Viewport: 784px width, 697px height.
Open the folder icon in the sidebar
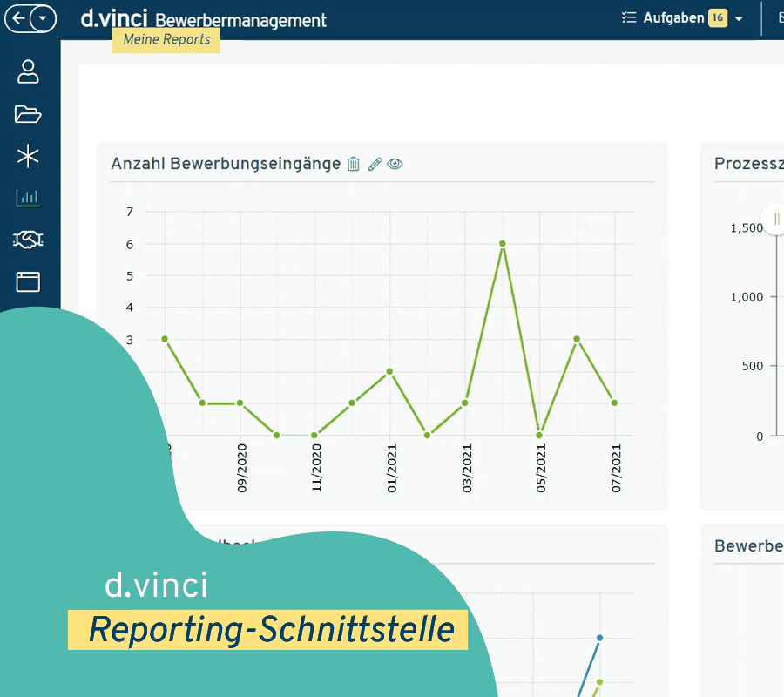(x=28, y=114)
